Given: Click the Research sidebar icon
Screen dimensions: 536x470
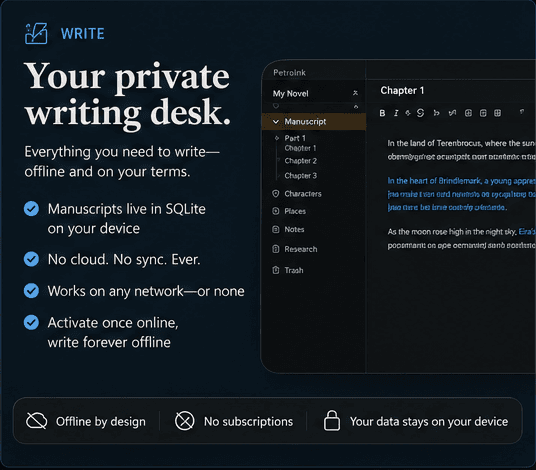Looking at the screenshot, I should (276, 249).
